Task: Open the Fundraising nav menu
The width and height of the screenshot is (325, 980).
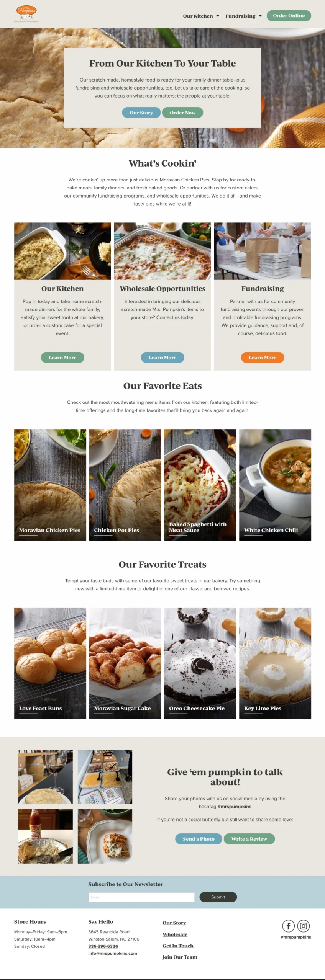Action: pyautogui.click(x=240, y=16)
